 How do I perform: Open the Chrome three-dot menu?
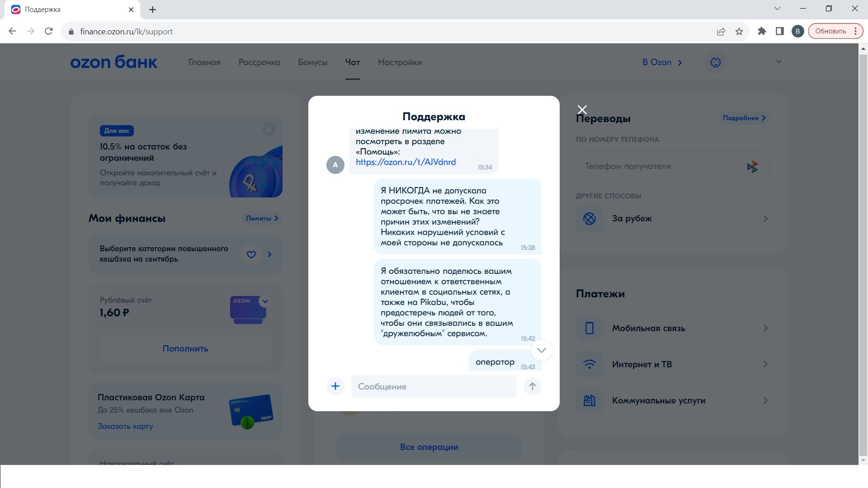coord(856,31)
